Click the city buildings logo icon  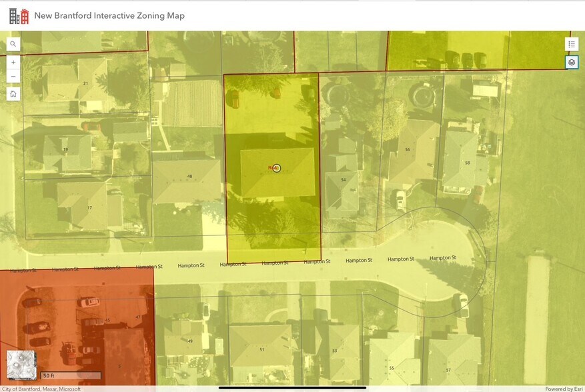click(x=19, y=15)
